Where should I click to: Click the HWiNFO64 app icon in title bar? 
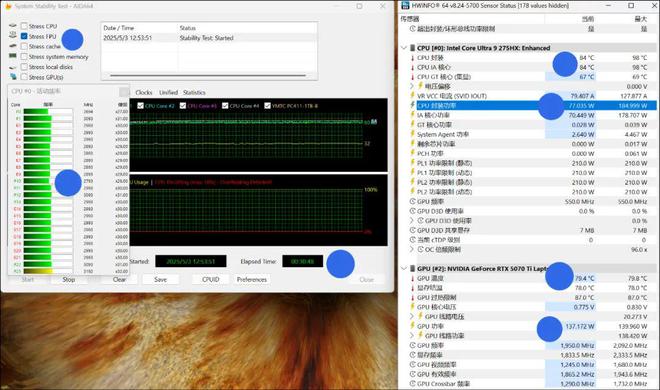point(405,5)
